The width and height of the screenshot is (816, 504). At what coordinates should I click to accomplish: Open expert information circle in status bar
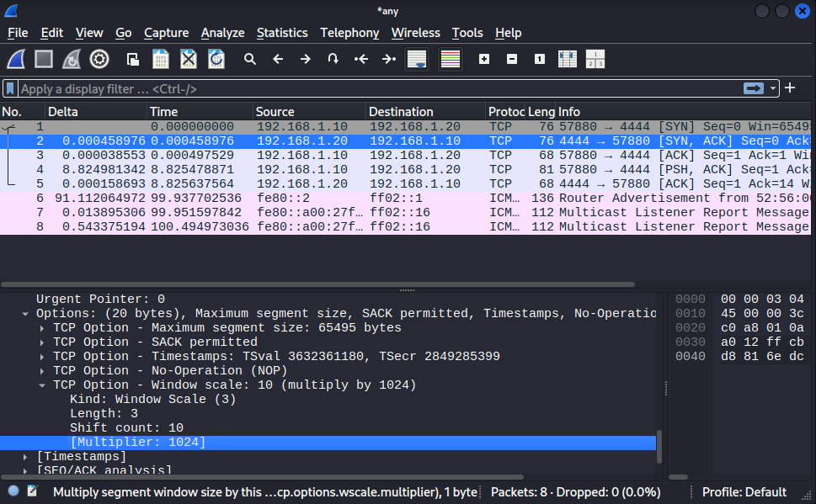point(13,491)
